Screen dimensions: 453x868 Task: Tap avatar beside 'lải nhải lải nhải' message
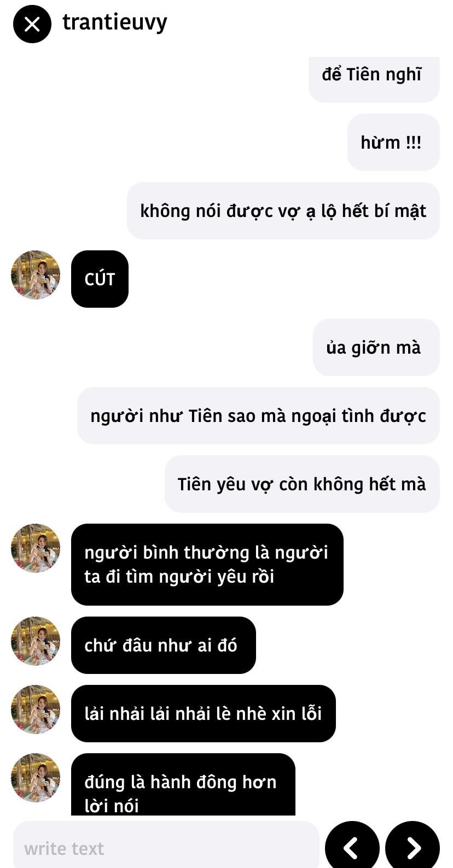(36, 709)
